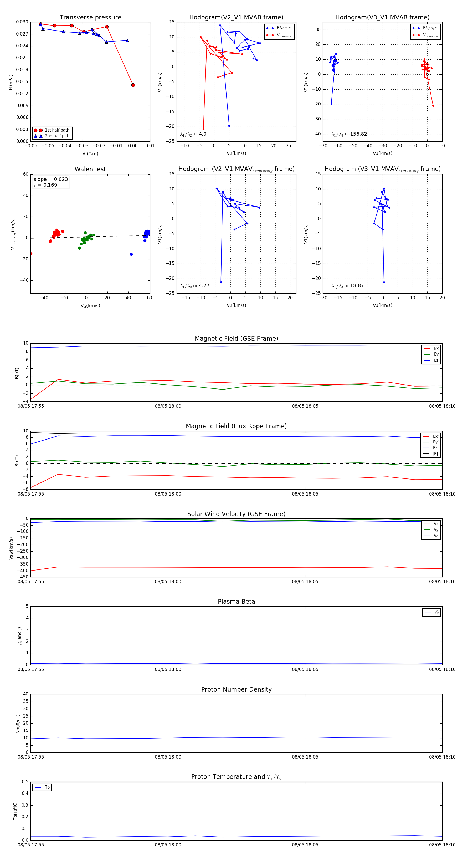Click the "Vy" legend entry
Viewport: 473px width, 868px height.
431,530
